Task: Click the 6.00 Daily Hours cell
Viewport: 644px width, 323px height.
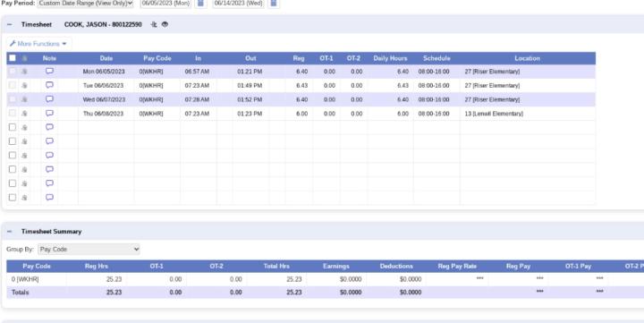Action: pos(402,114)
